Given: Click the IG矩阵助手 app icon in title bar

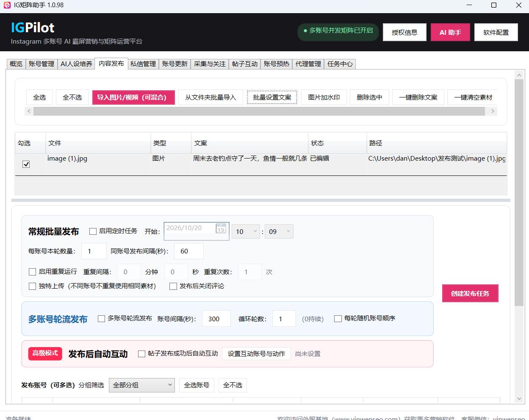Looking at the screenshot, I should 7,5.
